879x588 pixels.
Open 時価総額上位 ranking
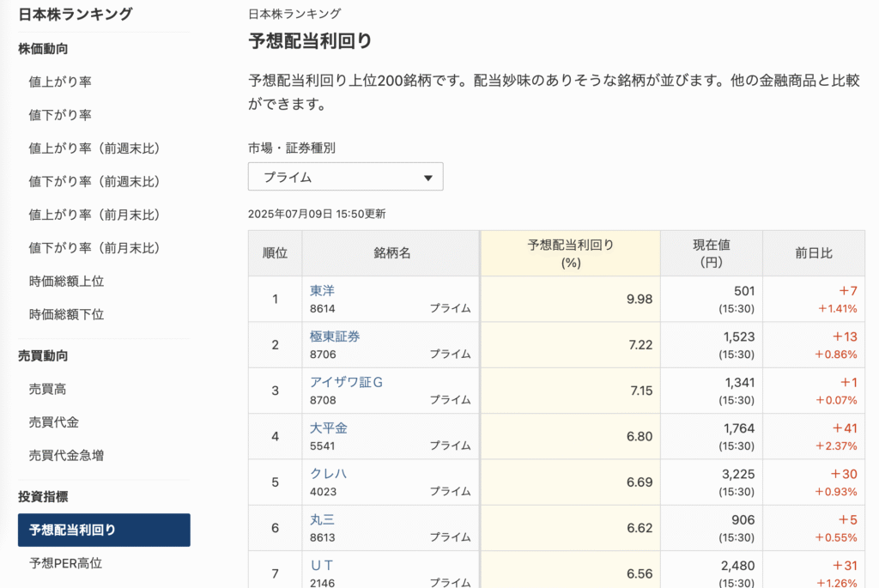66,282
